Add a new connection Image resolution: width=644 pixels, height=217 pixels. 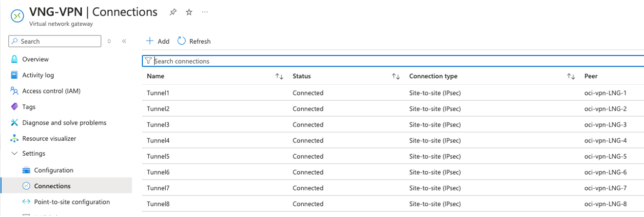point(157,41)
